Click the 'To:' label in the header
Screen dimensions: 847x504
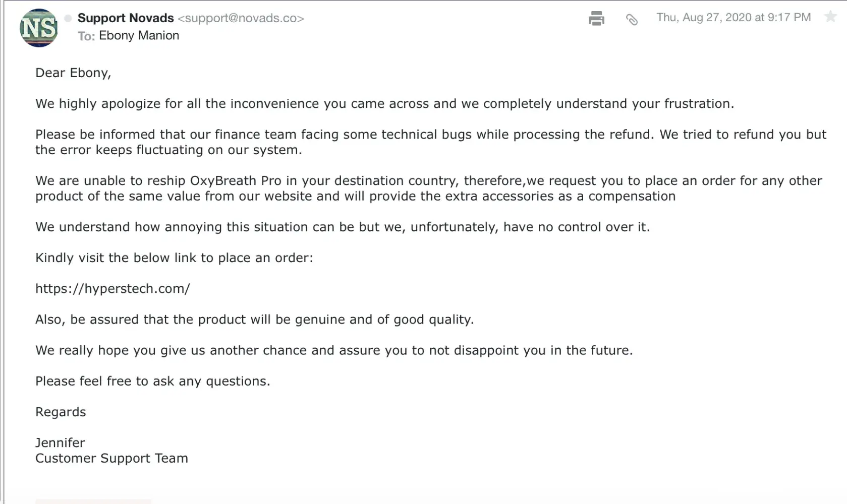86,36
